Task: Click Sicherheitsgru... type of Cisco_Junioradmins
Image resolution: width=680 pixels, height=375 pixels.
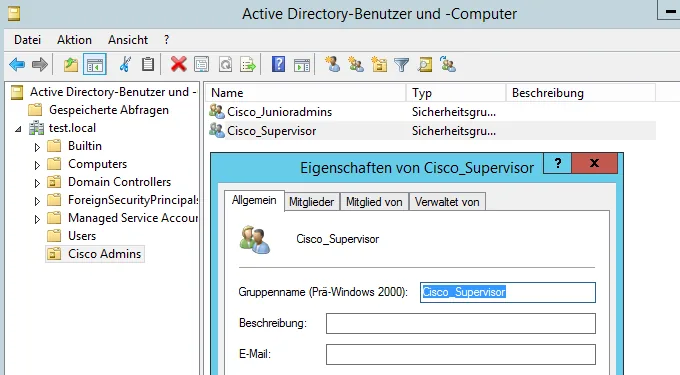Action: point(454,112)
